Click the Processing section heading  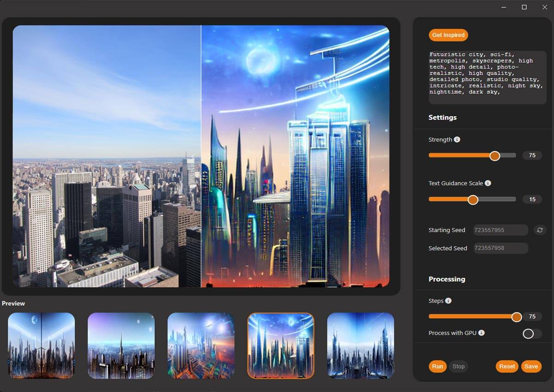click(x=446, y=279)
